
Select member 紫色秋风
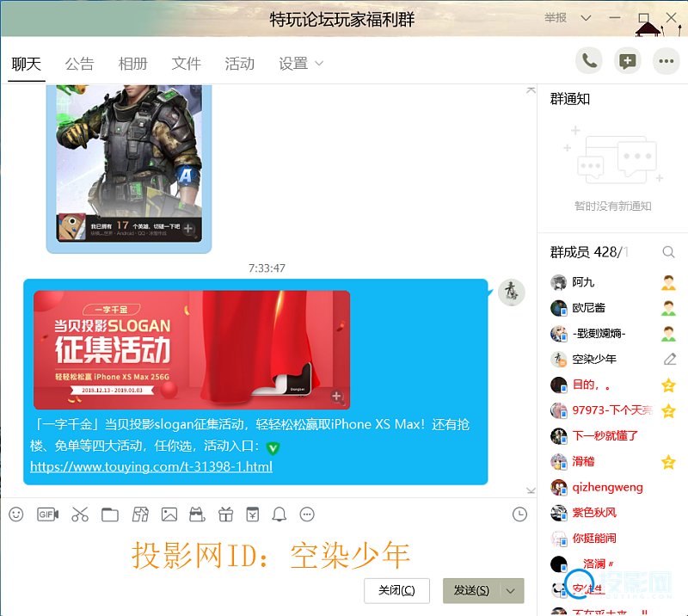(x=611, y=513)
